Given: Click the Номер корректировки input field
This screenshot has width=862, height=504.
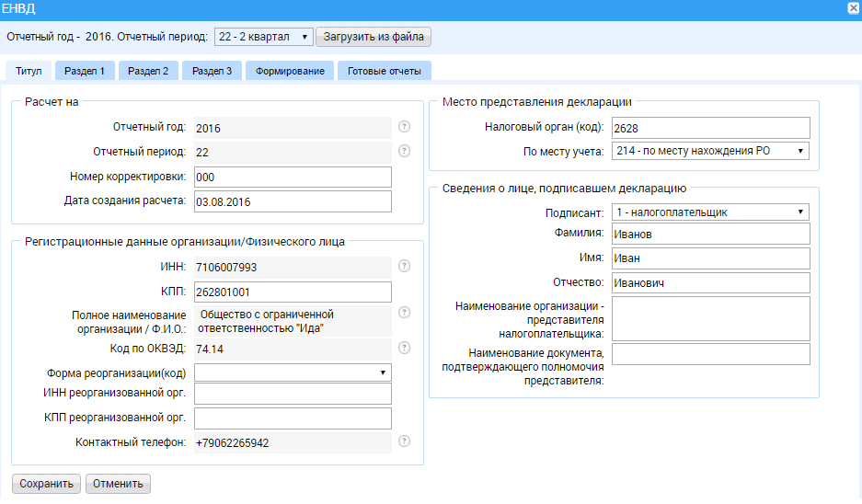Looking at the screenshot, I should point(293,177).
